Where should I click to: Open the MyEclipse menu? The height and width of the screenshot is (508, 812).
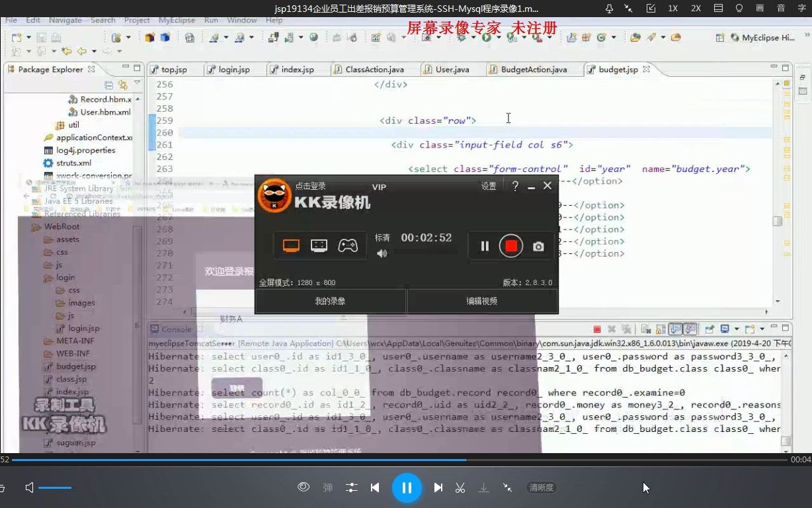click(176, 21)
